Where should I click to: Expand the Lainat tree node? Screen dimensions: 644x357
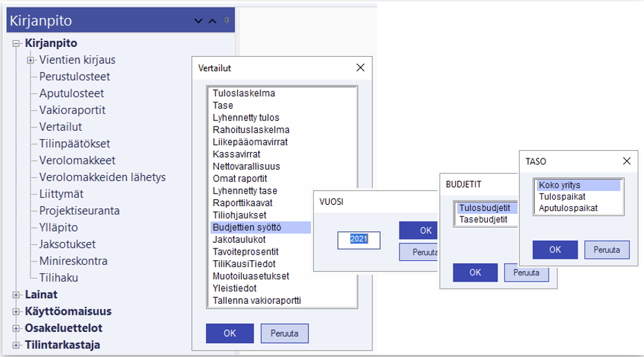pyautogui.click(x=16, y=295)
